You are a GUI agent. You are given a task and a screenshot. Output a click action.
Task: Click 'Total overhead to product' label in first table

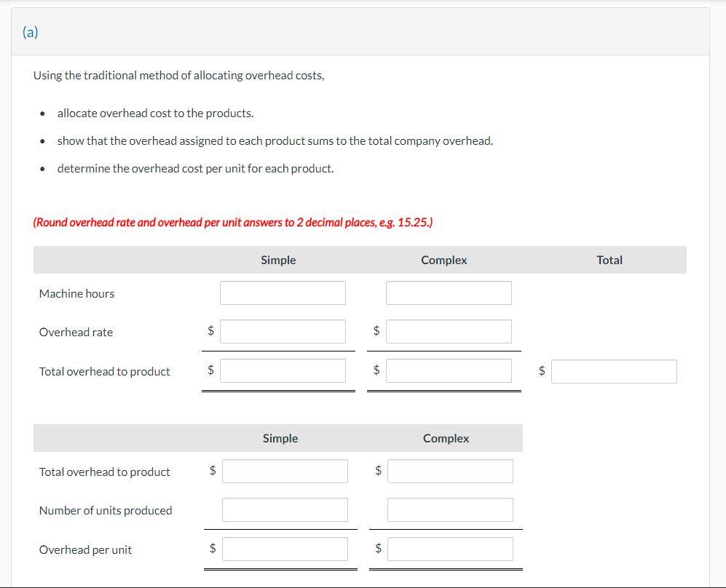pos(105,371)
